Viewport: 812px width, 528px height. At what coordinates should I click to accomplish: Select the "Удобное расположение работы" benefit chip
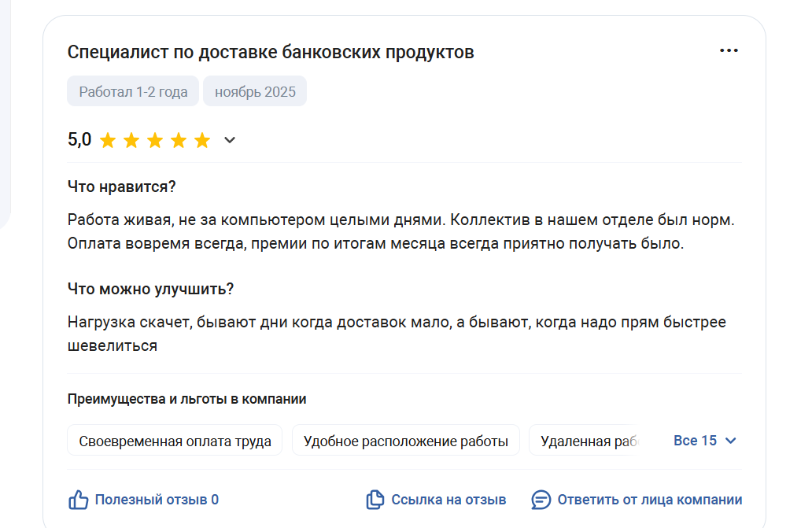pos(405,441)
